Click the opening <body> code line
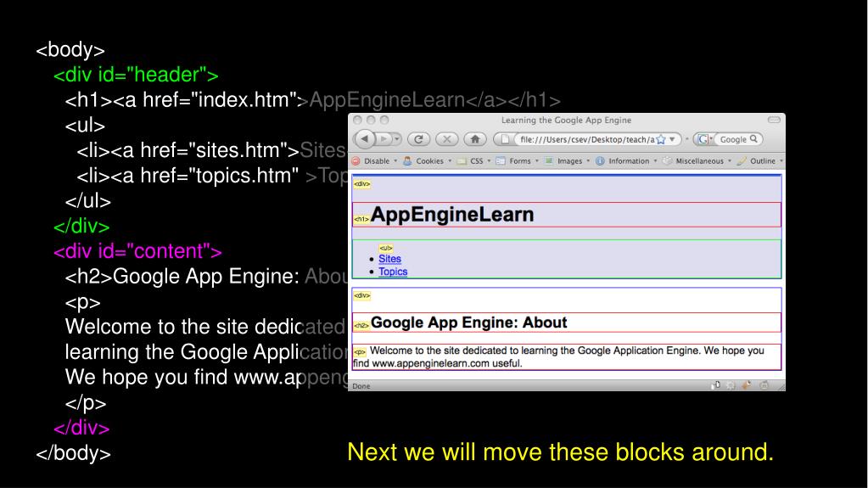 [x=70, y=50]
